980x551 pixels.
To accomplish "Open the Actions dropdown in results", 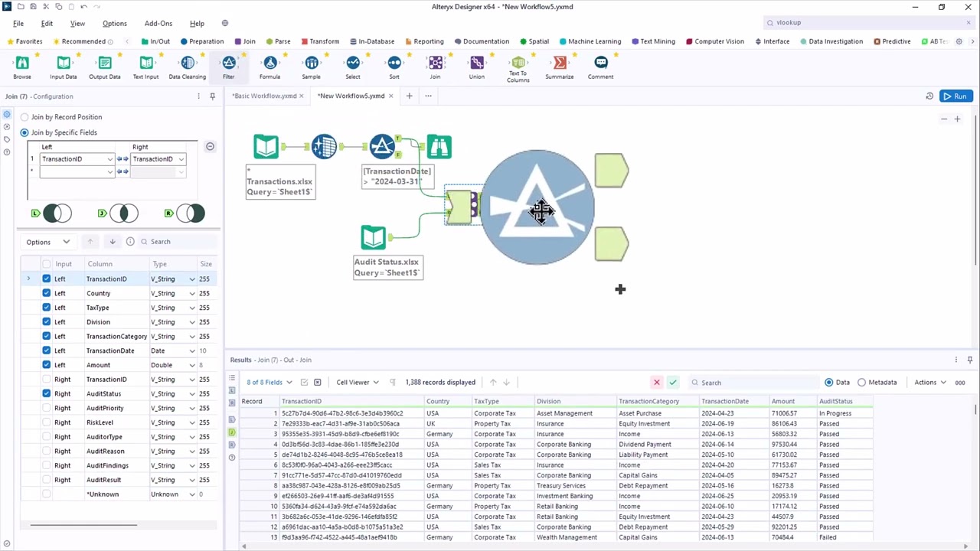I will (x=930, y=382).
